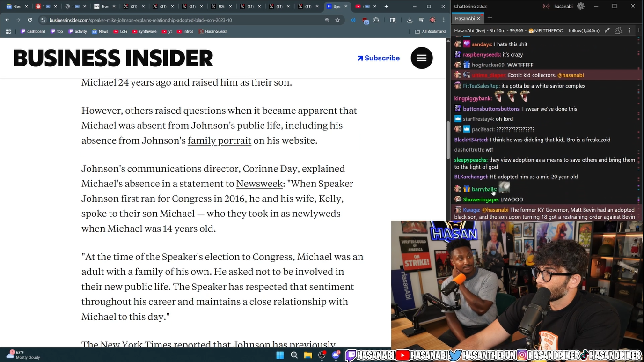Open the Windows Start menu

tap(280, 355)
